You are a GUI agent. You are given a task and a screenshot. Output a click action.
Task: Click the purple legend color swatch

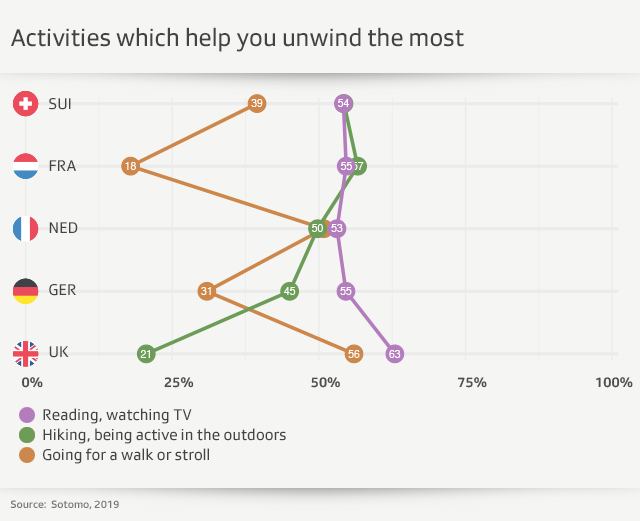[x=27, y=414]
